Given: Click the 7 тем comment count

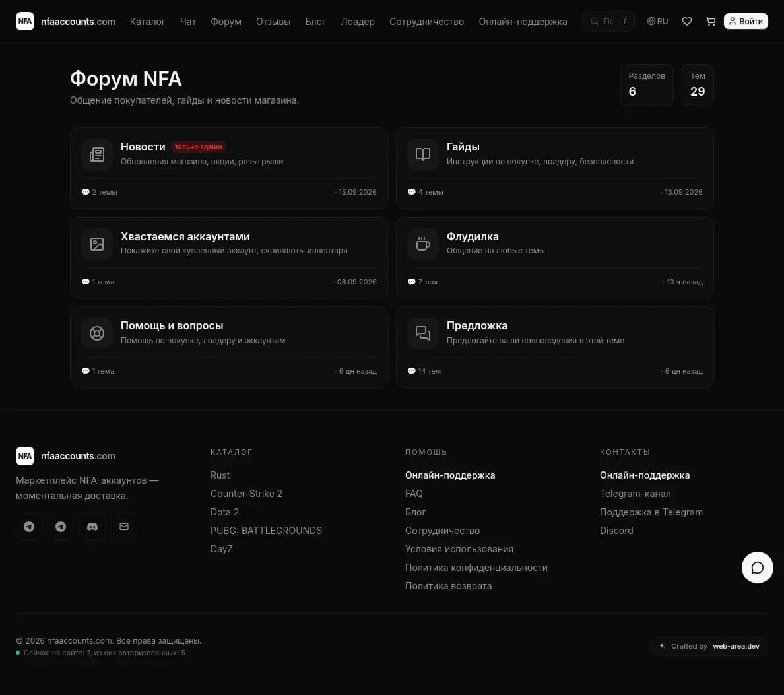Looking at the screenshot, I should (422, 282).
